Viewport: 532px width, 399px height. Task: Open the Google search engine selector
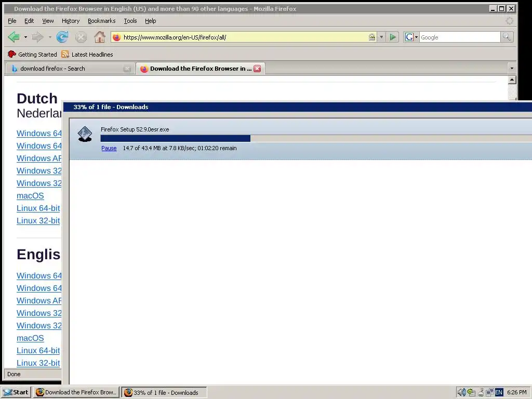click(411, 37)
